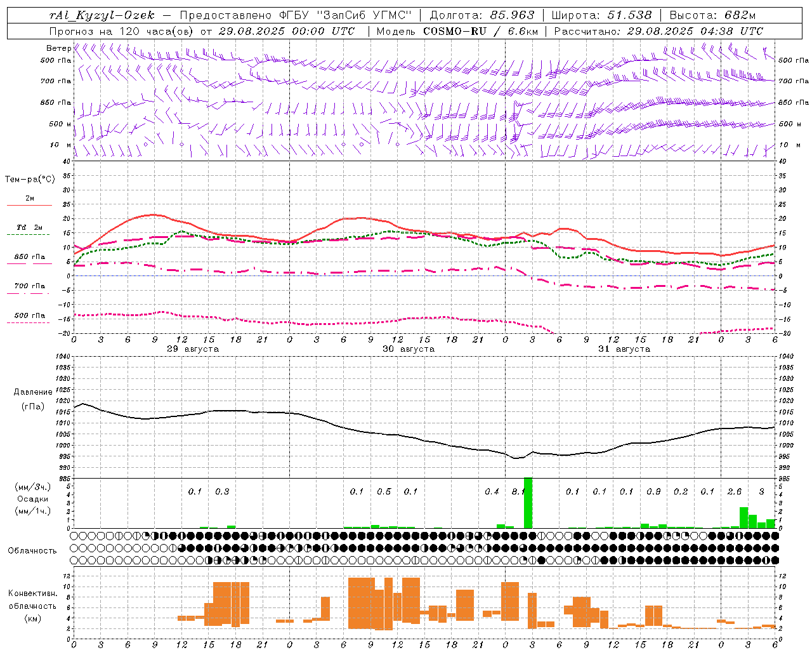Select the 850 гПа temperature legend entry

point(29,257)
